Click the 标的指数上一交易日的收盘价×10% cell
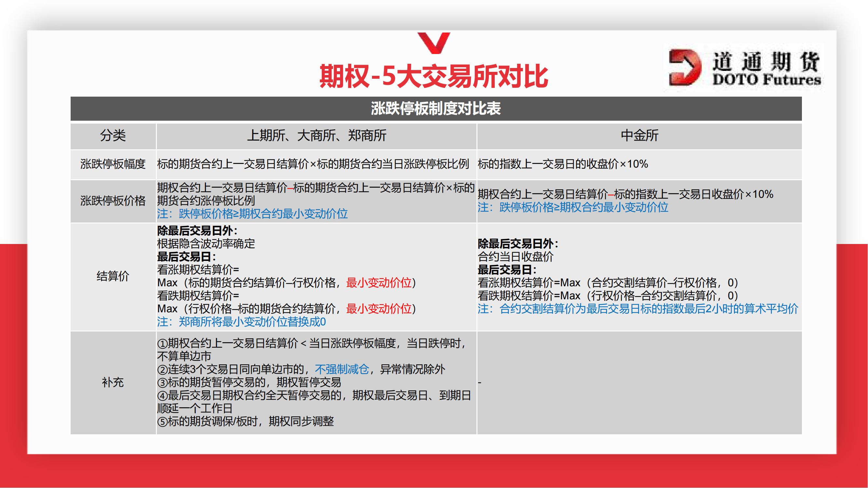 (x=563, y=164)
